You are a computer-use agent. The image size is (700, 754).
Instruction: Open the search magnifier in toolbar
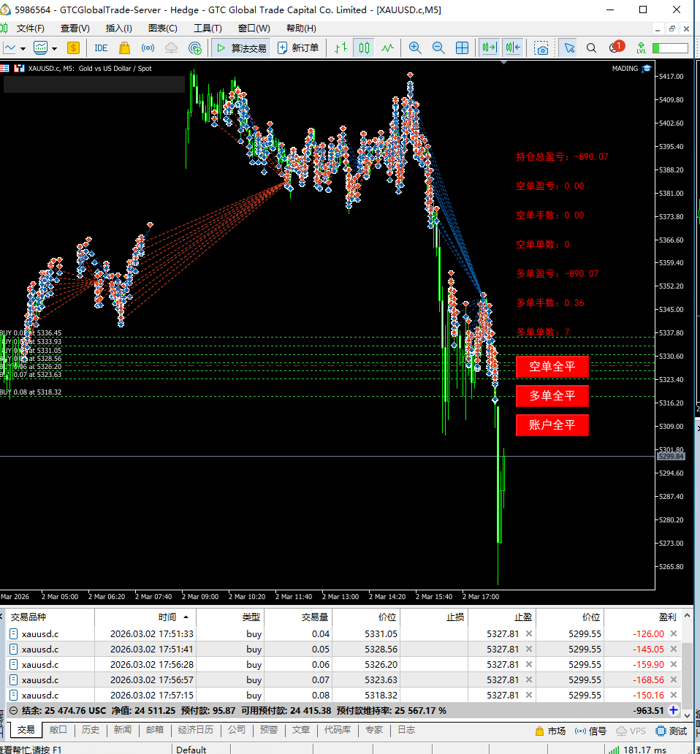click(x=591, y=48)
